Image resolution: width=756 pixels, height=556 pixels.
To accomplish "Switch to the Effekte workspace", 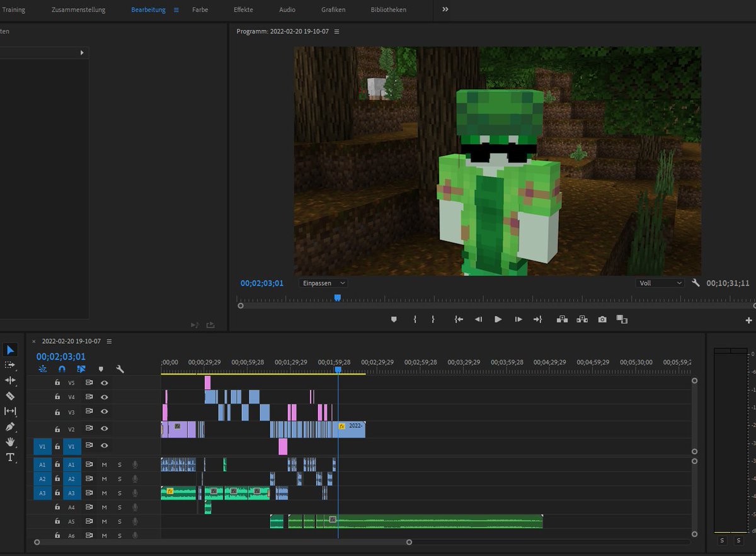I will tap(243, 10).
